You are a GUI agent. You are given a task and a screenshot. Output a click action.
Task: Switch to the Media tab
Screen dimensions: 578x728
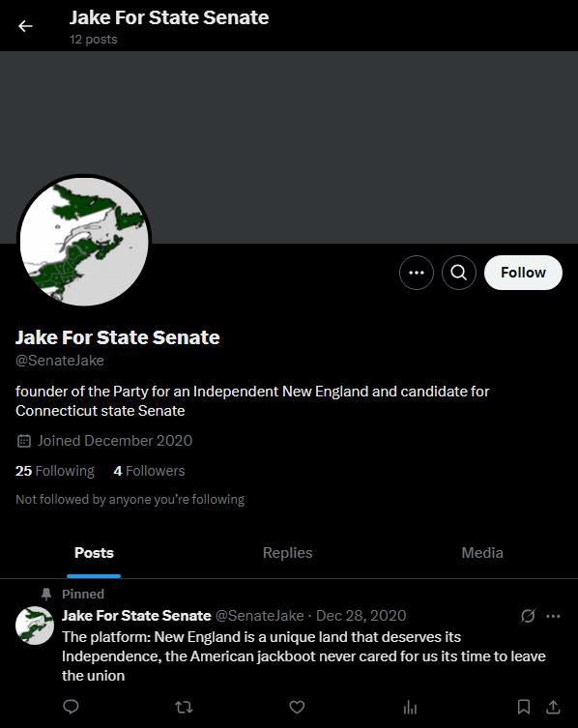482,552
